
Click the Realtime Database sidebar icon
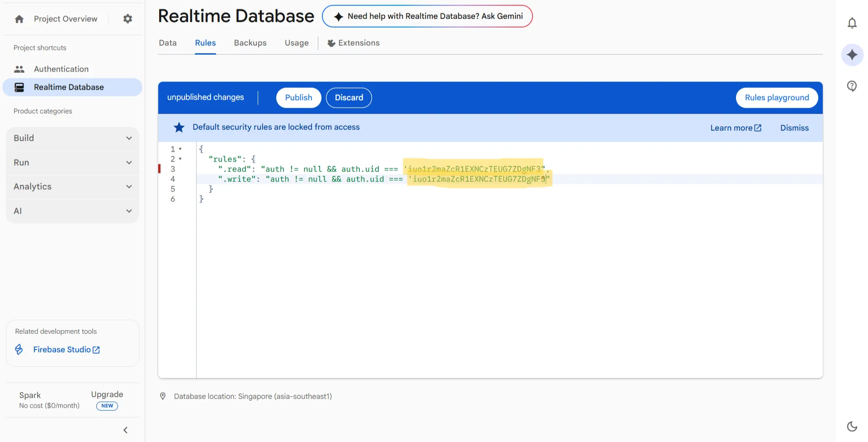[19, 87]
